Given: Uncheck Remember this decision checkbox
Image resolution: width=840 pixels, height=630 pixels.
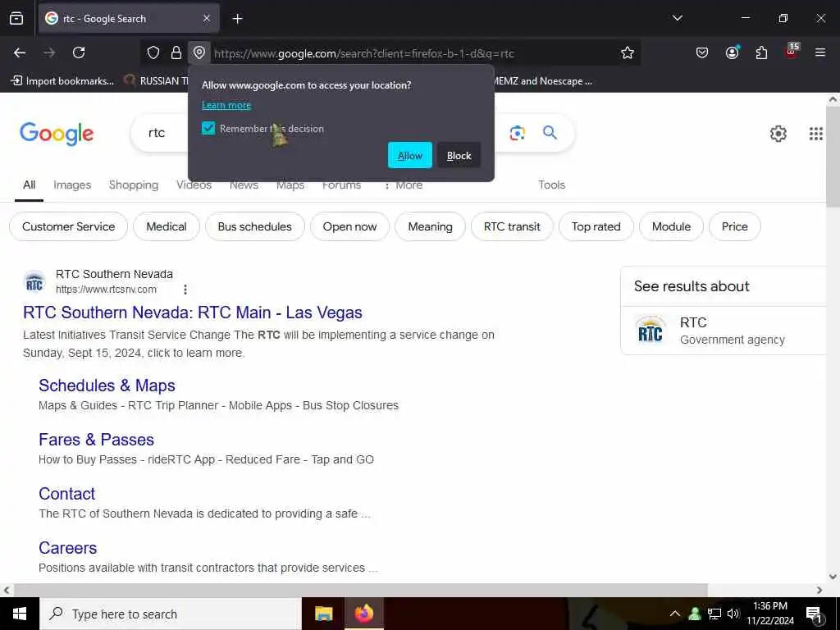Looking at the screenshot, I should coord(208,129).
